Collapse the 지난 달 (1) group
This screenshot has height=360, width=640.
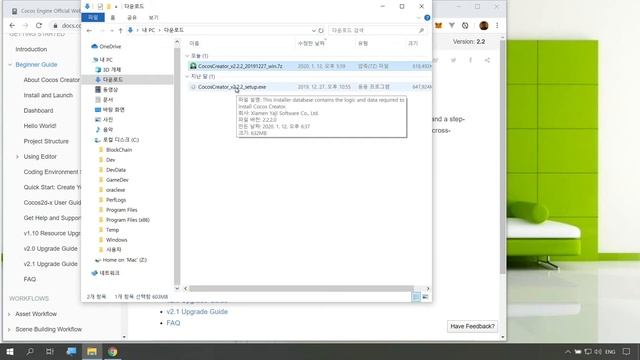pos(187,77)
